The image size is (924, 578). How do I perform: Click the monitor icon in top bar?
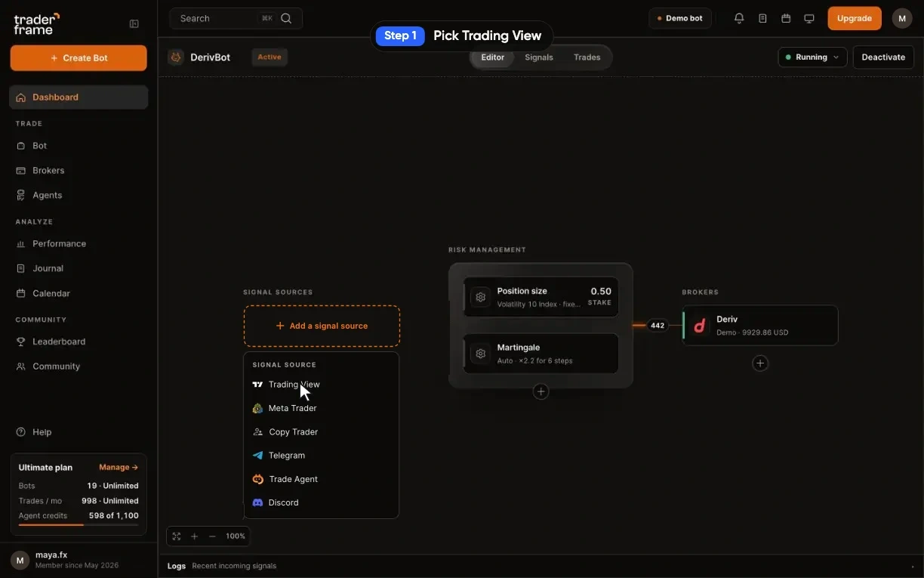(809, 18)
